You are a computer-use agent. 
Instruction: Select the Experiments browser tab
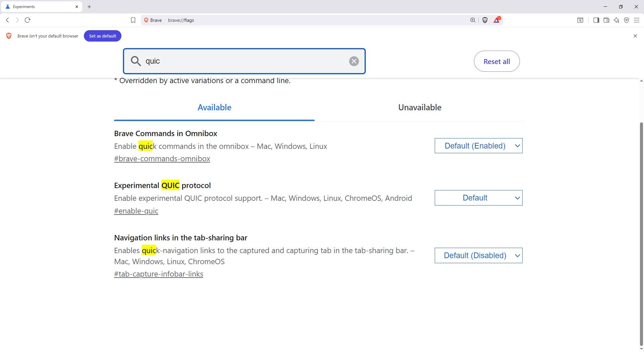(42, 7)
